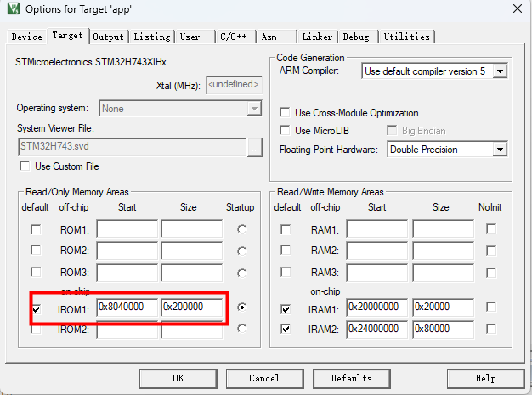
Task: Open the Debug tab
Action: [x=357, y=37]
